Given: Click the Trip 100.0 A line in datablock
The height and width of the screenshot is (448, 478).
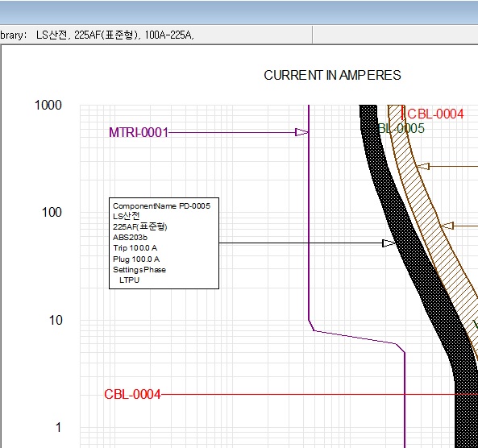Looking at the screenshot, I should point(135,248).
